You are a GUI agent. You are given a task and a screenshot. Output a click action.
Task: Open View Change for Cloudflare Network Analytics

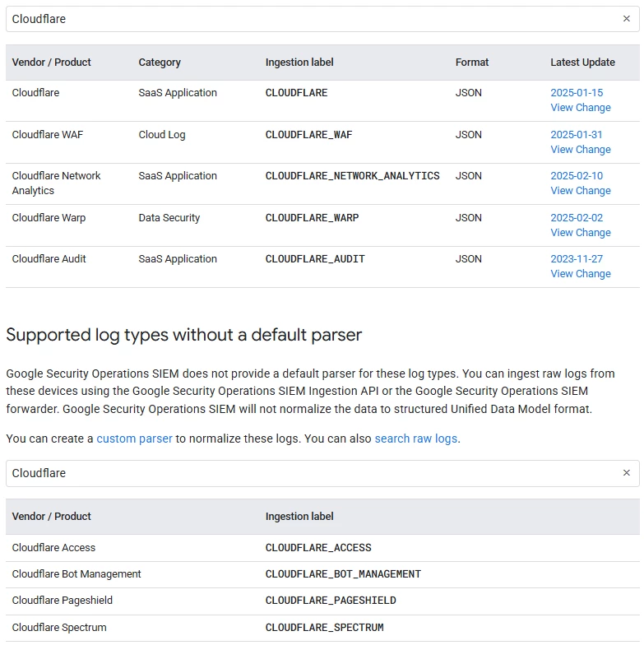[581, 191]
